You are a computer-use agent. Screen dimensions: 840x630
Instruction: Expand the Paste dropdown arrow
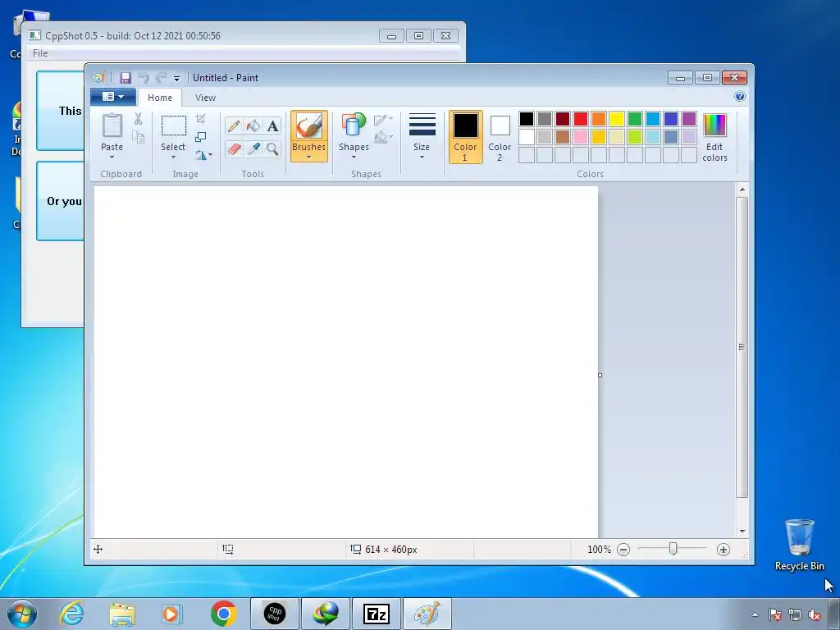pyautogui.click(x=112, y=157)
